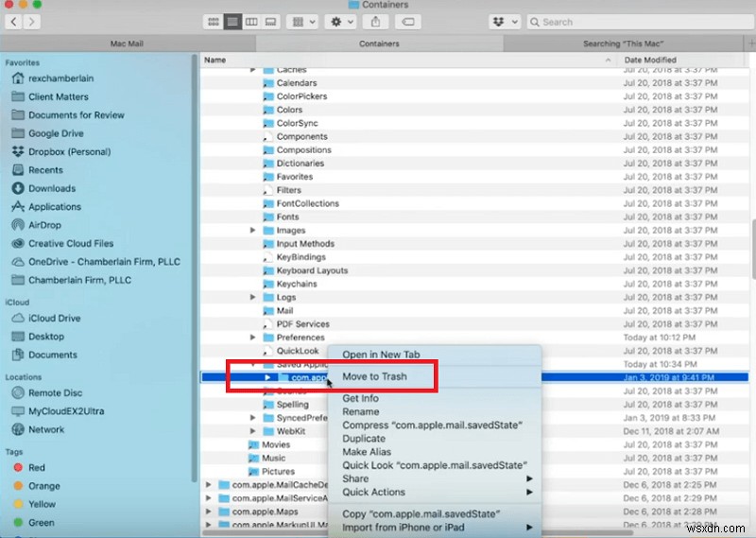
Task: Select the Green tag
Action: (x=41, y=523)
